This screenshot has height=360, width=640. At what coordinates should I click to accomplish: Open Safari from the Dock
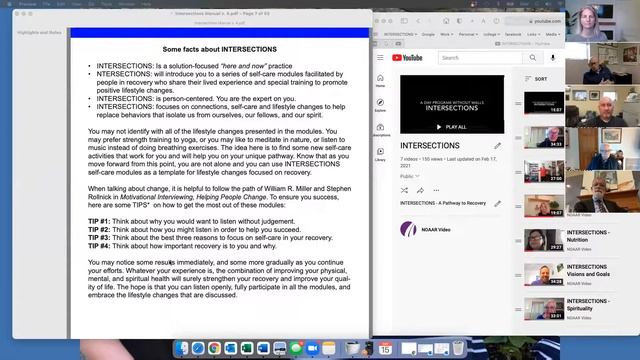coord(198,348)
